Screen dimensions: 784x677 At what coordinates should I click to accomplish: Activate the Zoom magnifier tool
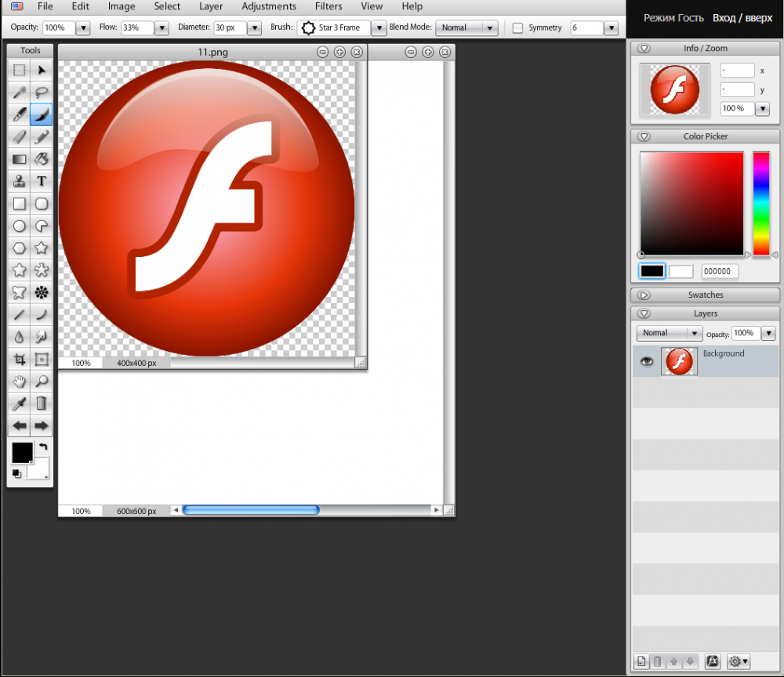(42, 382)
